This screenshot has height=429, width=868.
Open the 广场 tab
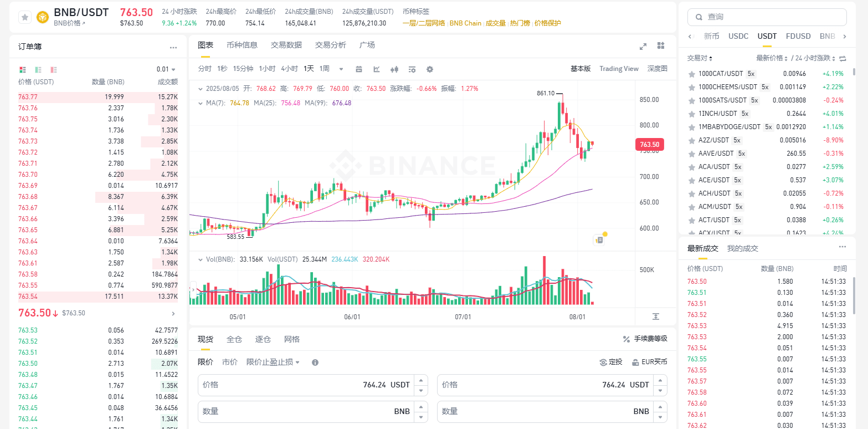pos(367,45)
